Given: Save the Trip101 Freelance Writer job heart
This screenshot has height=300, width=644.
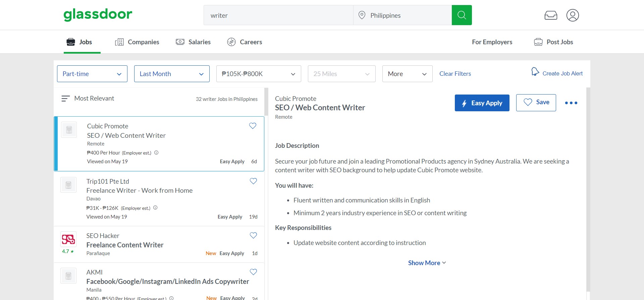Looking at the screenshot, I should tap(253, 181).
